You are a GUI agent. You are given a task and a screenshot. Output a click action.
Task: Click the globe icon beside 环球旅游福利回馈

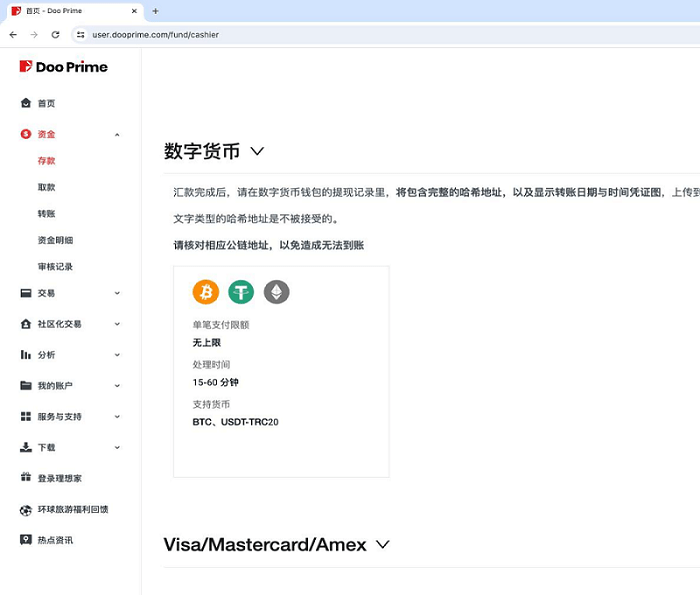(26, 510)
